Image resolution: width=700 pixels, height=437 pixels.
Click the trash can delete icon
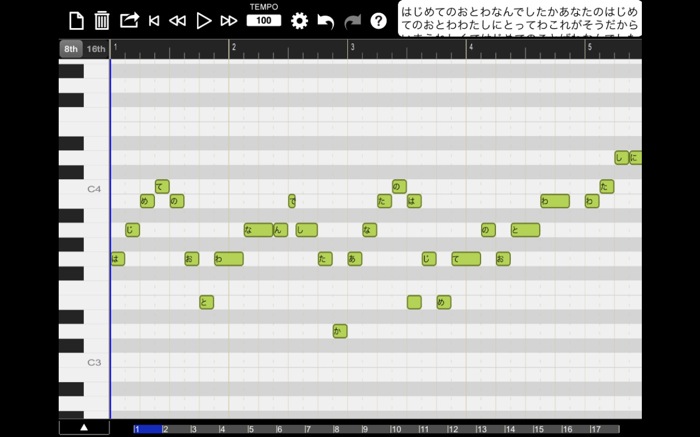(102, 21)
